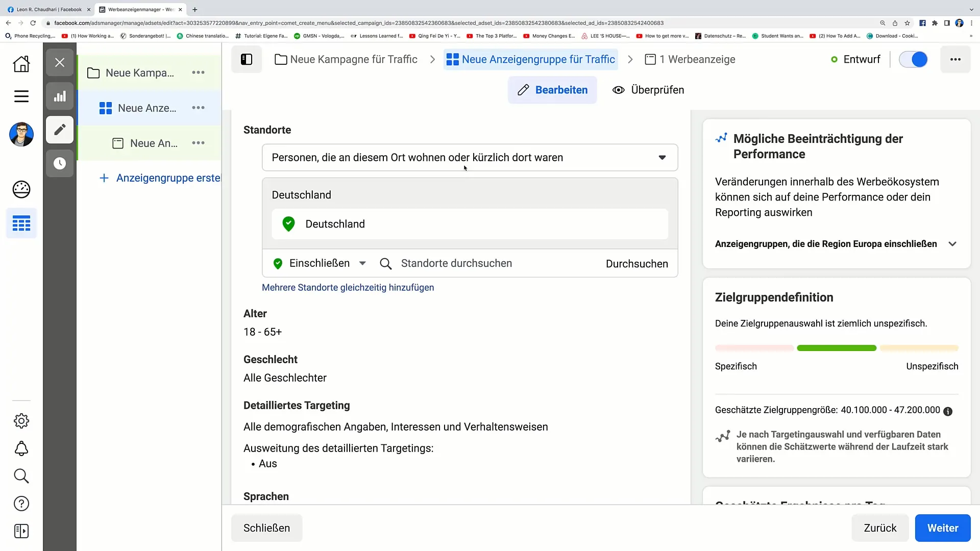Click 'Mehrere Standorte gleichzeitig hinzufügen' link
Viewport: 980px width, 551px height.
tap(348, 288)
